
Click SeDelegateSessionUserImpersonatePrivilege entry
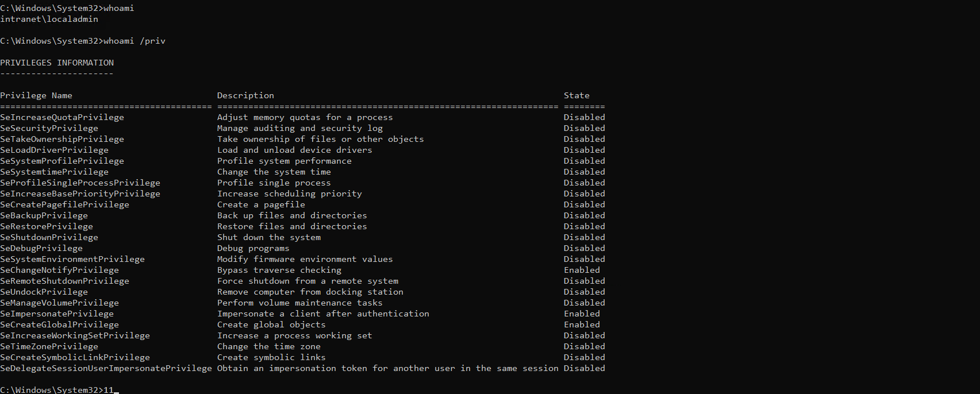point(106,368)
